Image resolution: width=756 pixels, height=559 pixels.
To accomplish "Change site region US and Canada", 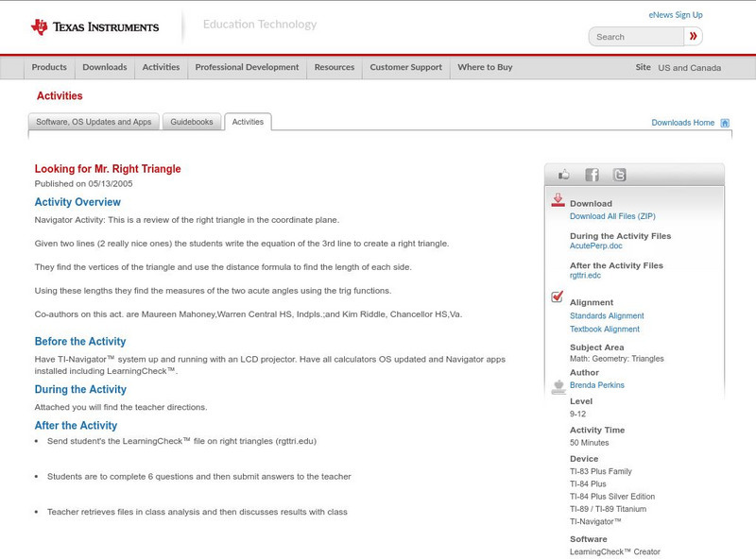I will tap(689, 68).
